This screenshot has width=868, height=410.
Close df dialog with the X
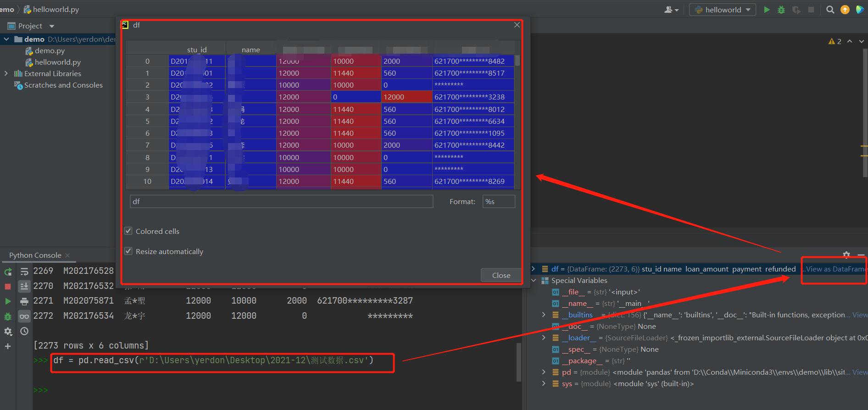pos(517,25)
